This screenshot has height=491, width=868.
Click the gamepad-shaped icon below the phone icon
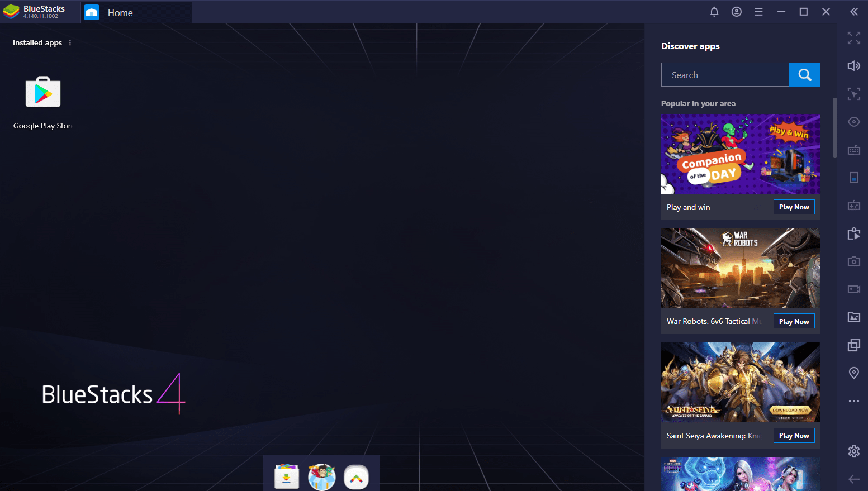pos(853,206)
